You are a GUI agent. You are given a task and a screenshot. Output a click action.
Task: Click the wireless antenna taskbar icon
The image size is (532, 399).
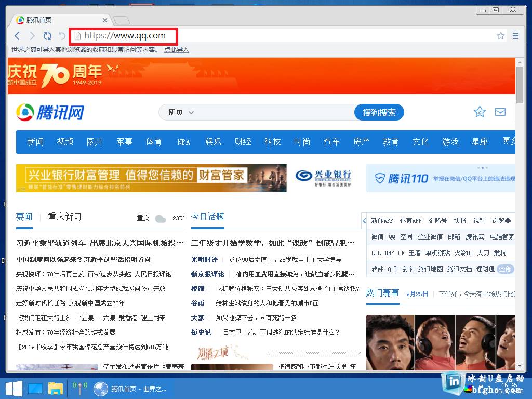80,389
